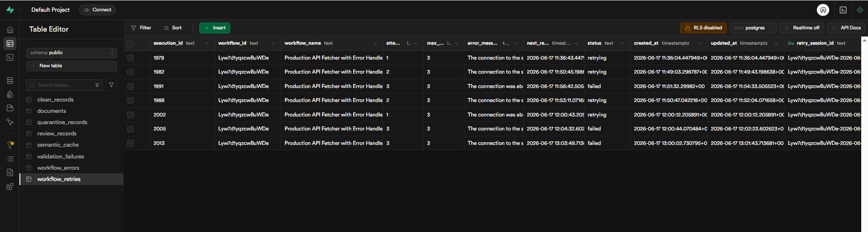Click the Sort button
The width and height of the screenshot is (868, 232).
point(172,28)
